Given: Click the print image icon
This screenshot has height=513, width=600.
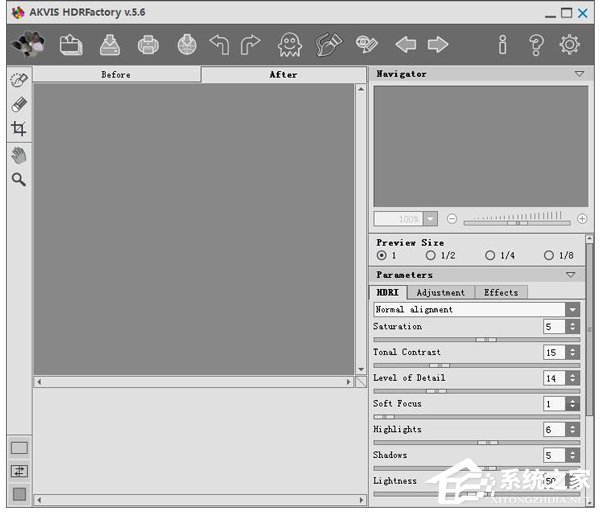Looking at the screenshot, I should [x=148, y=44].
